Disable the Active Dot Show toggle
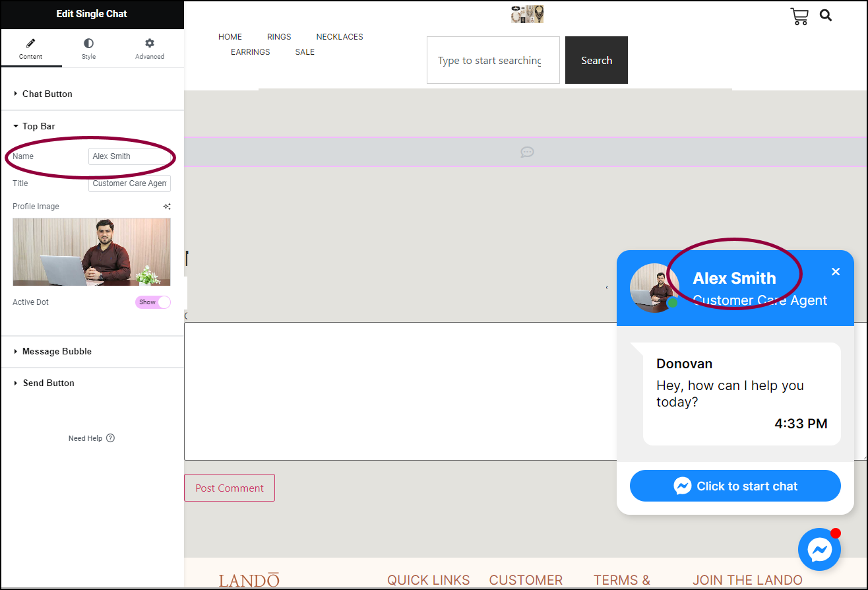This screenshot has width=868, height=590. [x=153, y=302]
